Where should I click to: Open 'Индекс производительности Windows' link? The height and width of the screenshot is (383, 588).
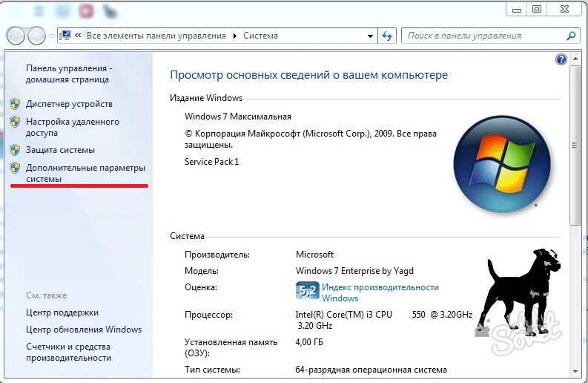(380, 293)
